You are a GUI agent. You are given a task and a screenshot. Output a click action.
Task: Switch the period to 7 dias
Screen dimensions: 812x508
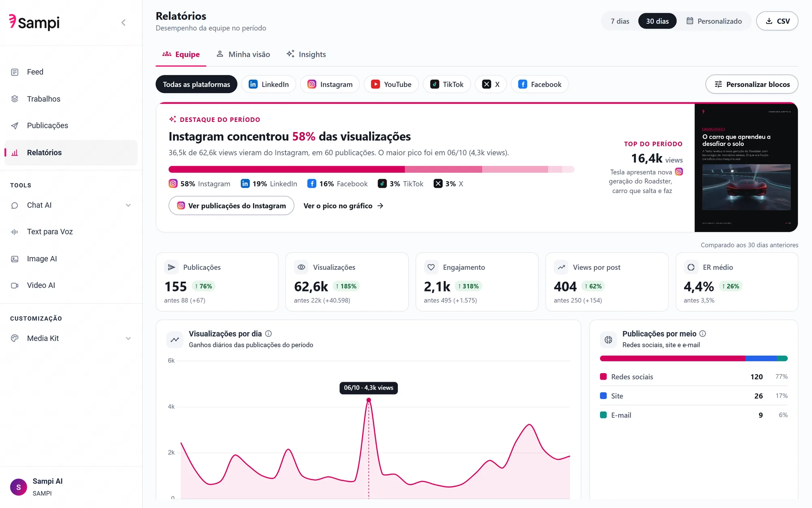tap(620, 21)
